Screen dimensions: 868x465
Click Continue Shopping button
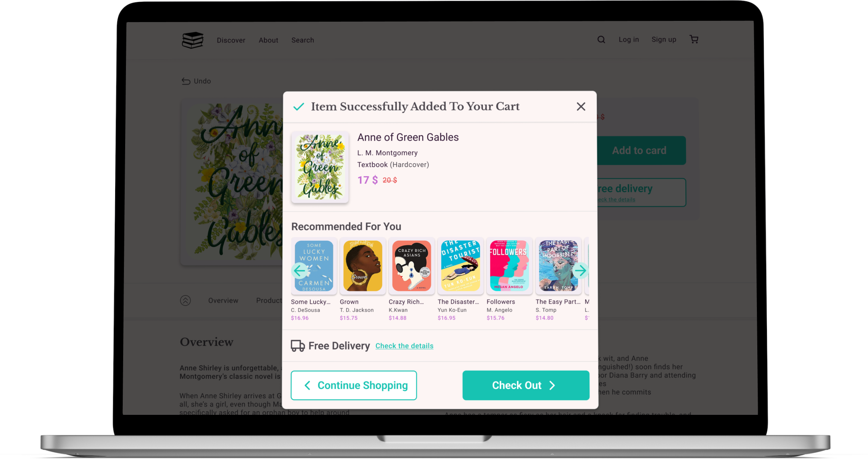pyautogui.click(x=354, y=385)
